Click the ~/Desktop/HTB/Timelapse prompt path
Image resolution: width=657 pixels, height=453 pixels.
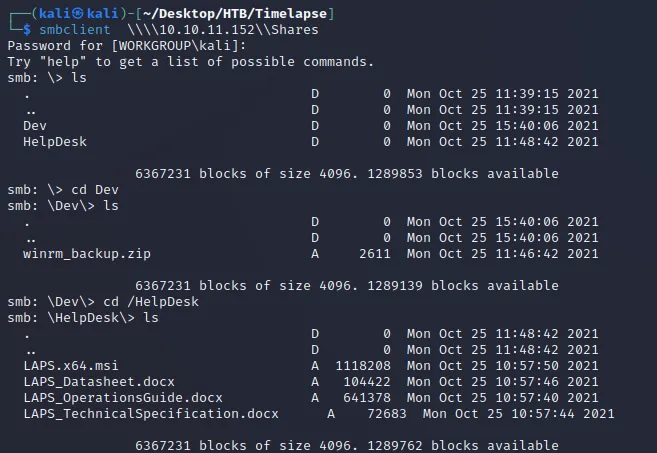pyautogui.click(x=235, y=14)
